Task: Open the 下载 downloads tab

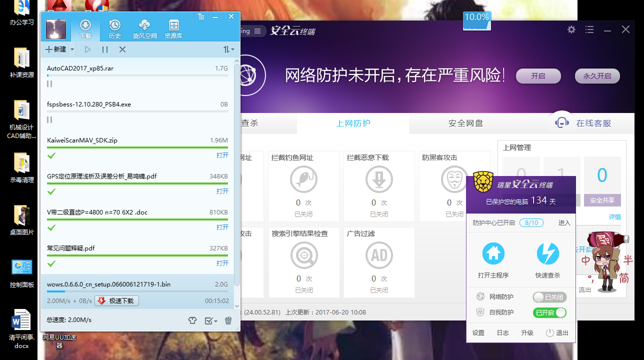Action: click(85, 29)
